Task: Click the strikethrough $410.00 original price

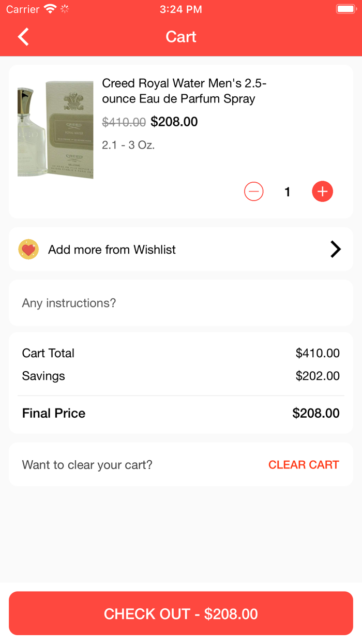Action: [124, 122]
